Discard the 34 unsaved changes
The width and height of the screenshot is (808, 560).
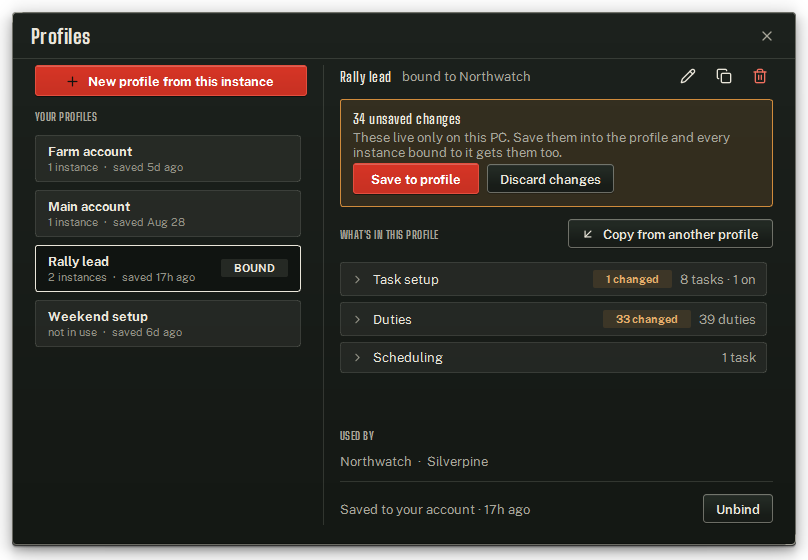point(550,179)
